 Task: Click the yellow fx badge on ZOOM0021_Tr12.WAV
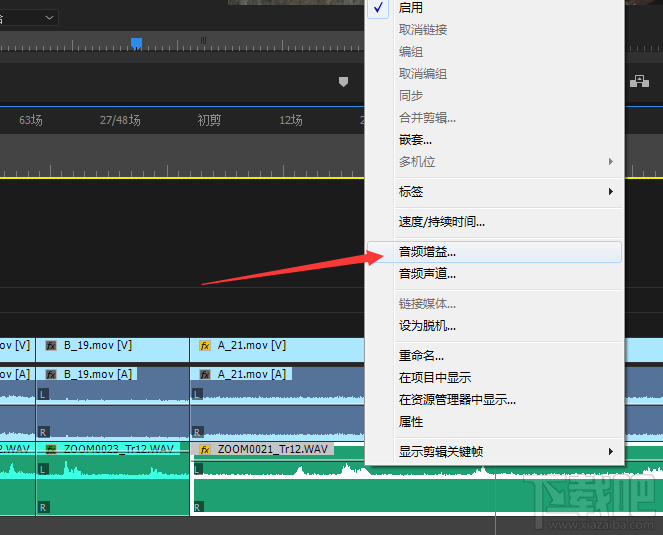[x=205, y=449]
